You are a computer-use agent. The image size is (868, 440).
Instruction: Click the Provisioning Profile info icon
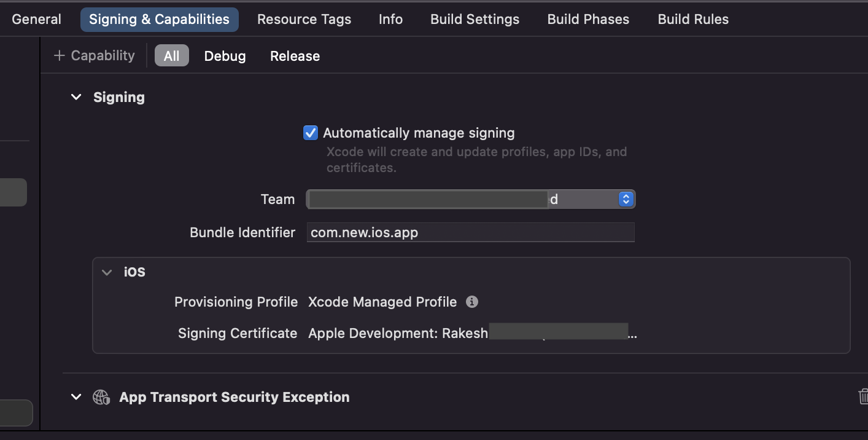pyautogui.click(x=471, y=302)
